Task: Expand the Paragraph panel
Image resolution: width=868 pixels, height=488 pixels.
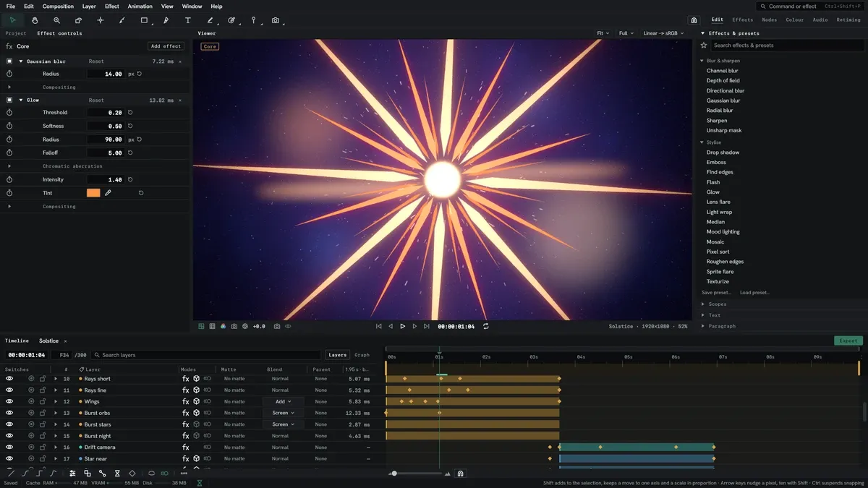Action: 703,326
